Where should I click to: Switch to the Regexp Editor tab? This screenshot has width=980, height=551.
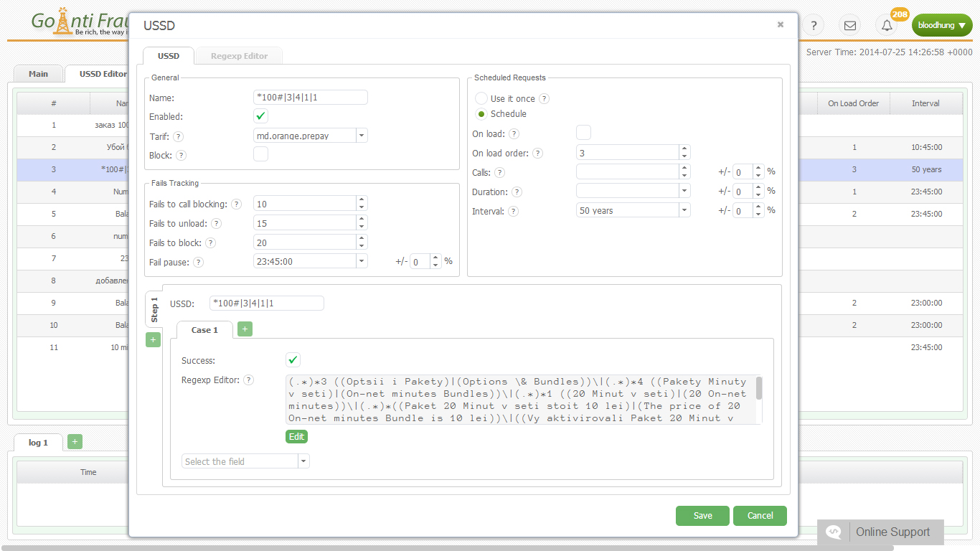[x=239, y=56]
